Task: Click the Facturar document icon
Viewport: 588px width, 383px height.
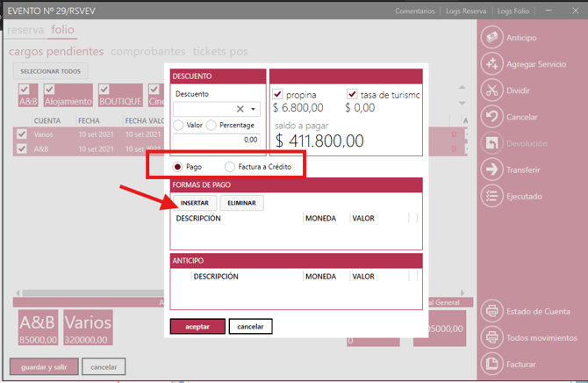Action: (491, 364)
